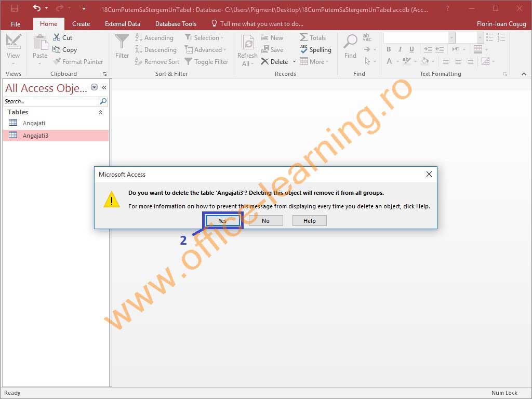Screen dimensions: 532x399
Task: Open the font color picker
Action: pos(397,61)
